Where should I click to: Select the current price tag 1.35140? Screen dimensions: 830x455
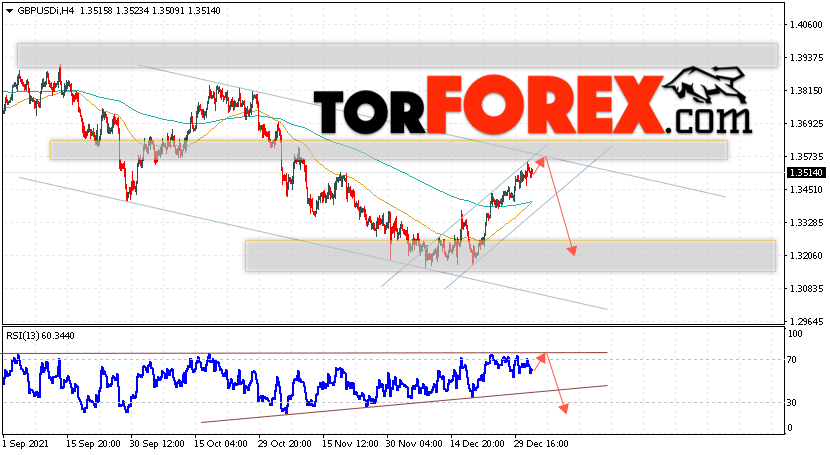(806, 173)
